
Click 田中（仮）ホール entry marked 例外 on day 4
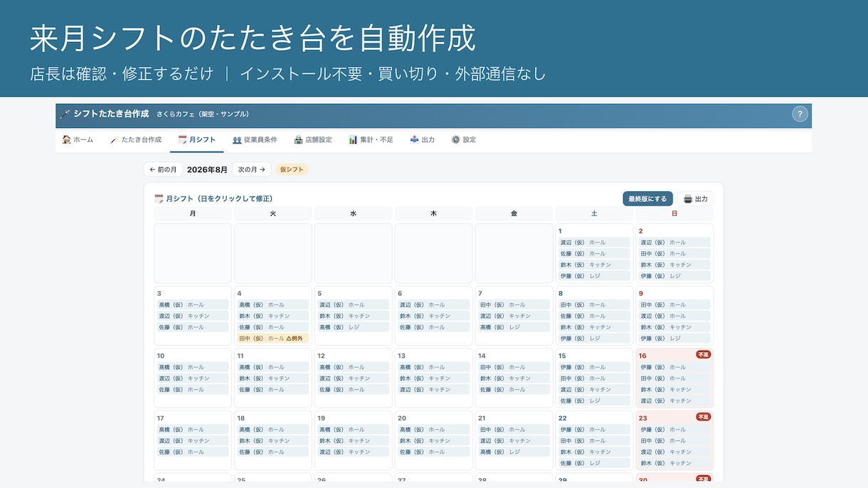273,339
